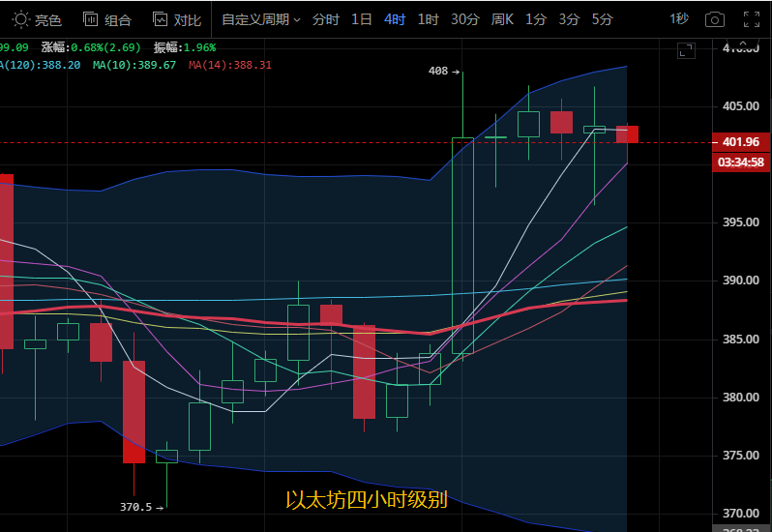Select the 1分 one-minute interval
772x532 pixels.
(x=536, y=19)
